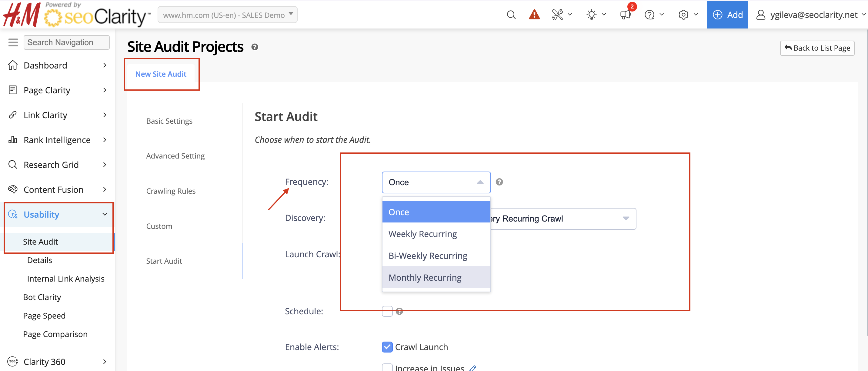Click the blue Add button
This screenshot has height=371, width=868.
tap(727, 15)
